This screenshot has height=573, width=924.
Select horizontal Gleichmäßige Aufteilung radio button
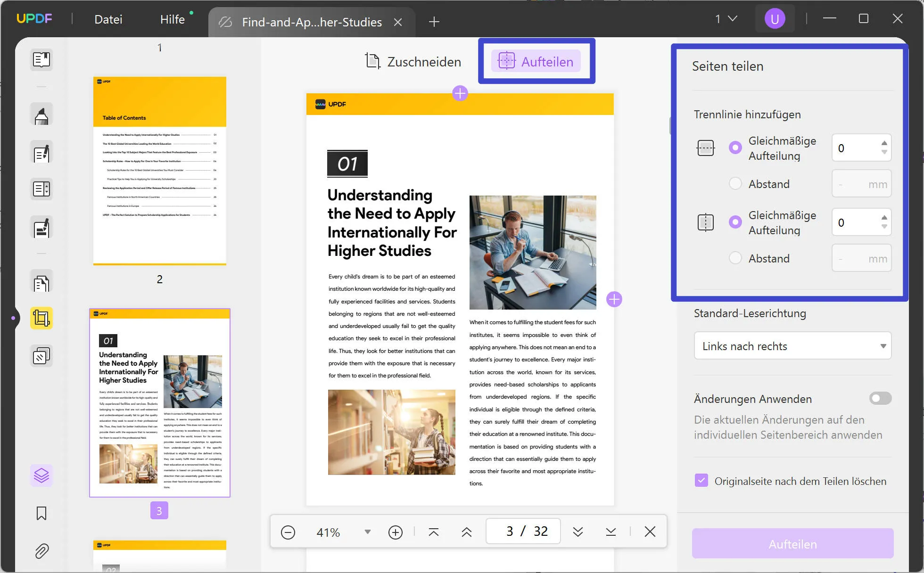point(735,147)
